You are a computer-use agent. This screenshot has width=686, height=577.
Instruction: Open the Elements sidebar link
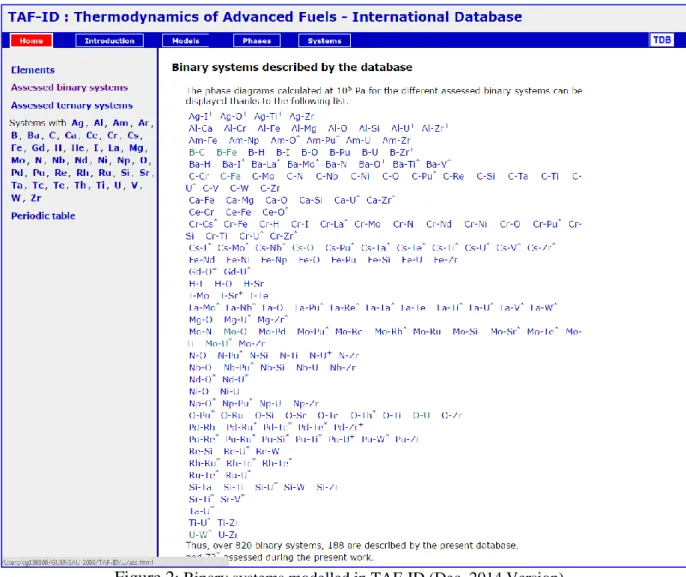click(x=33, y=70)
